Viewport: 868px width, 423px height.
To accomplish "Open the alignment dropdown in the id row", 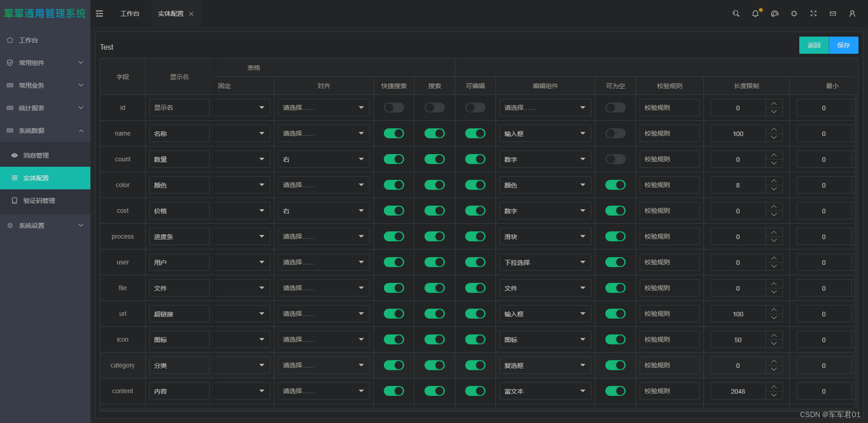I will click(324, 108).
